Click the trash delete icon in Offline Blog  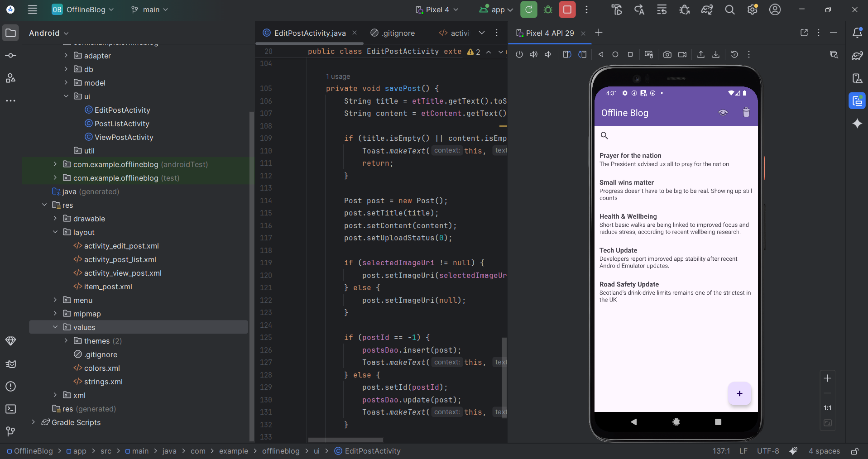click(746, 113)
